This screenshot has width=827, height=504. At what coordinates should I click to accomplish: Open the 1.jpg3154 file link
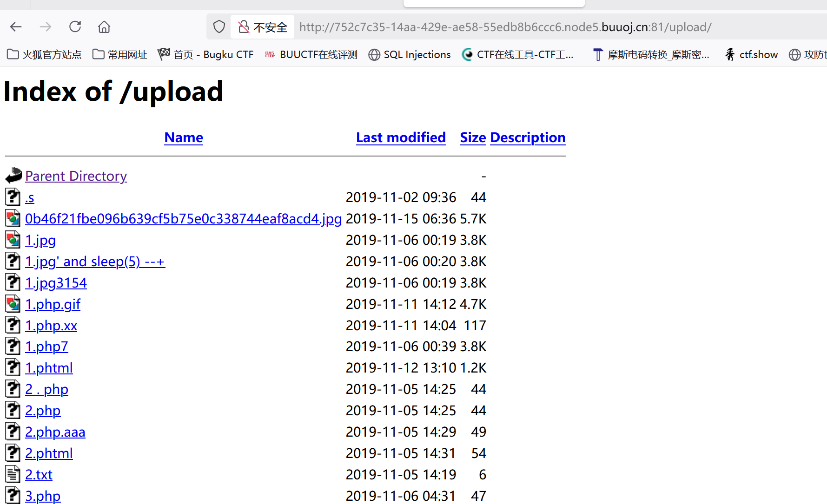[56, 283]
